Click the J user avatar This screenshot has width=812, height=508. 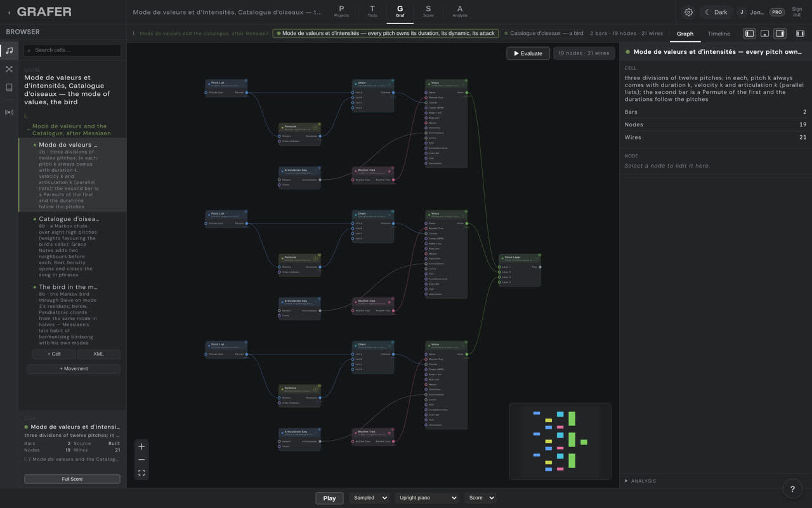(742, 12)
